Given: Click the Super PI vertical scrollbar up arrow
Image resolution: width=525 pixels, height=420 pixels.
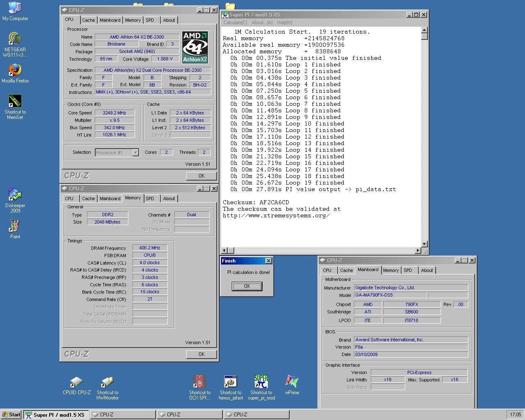Looking at the screenshot, I should pos(425,30).
